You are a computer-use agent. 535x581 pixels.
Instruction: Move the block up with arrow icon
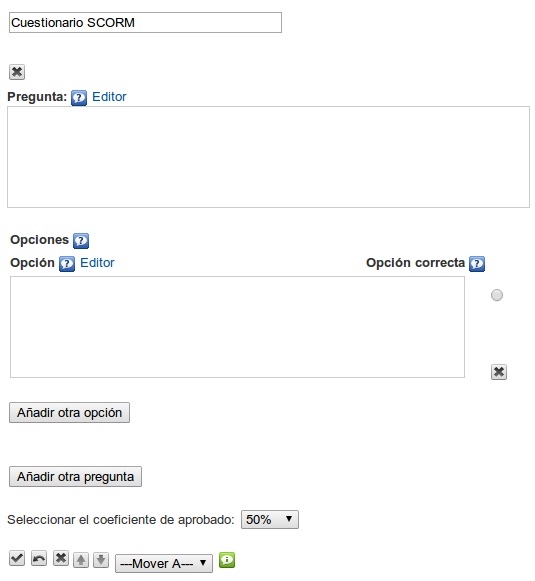click(81, 560)
